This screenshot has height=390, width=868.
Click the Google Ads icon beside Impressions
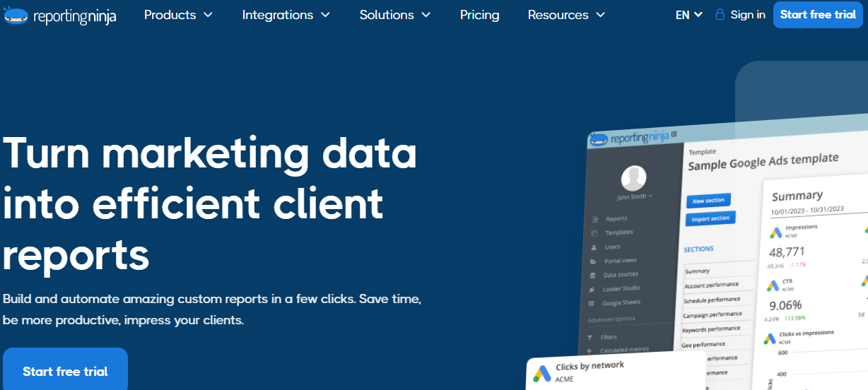(775, 231)
